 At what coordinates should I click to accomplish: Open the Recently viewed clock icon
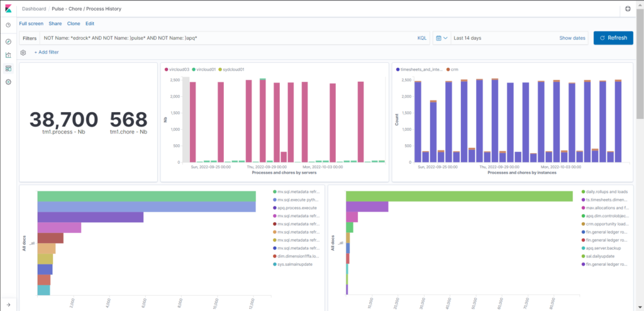point(8,25)
